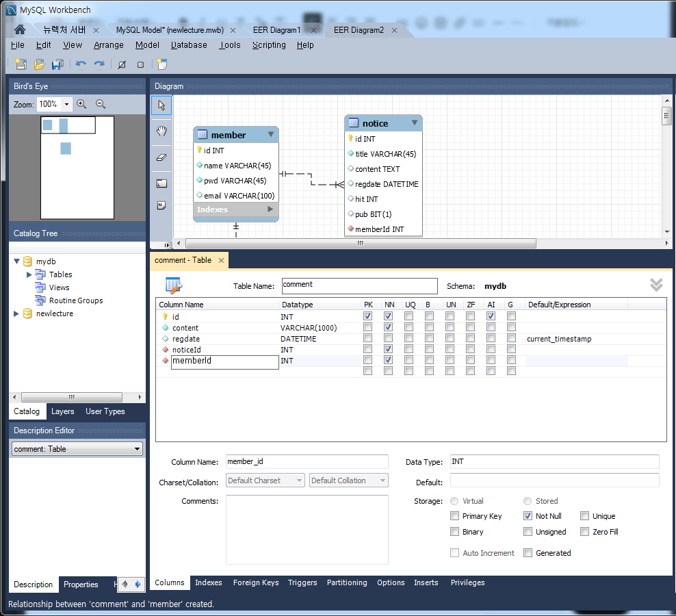The image size is (676, 616).
Task: Zoom out with the magnifier minus icon
Action: (x=101, y=104)
